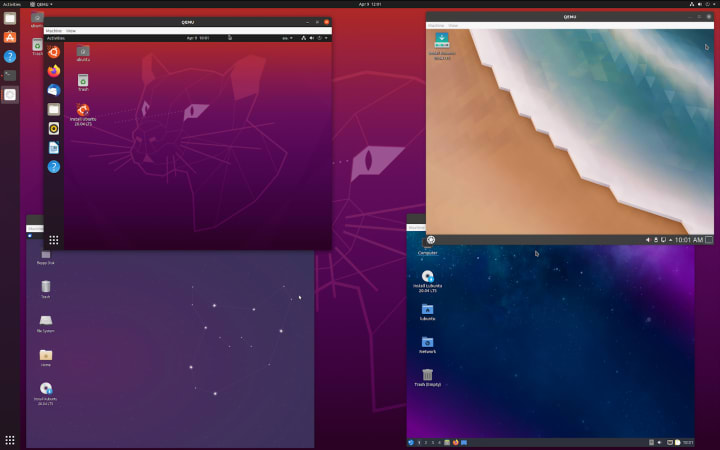Viewport: 720px width, 450px height.
Task: Open the Machine menu in Ubuntu QEMU window
Action: pyautogui.click(x=54, y=31)
